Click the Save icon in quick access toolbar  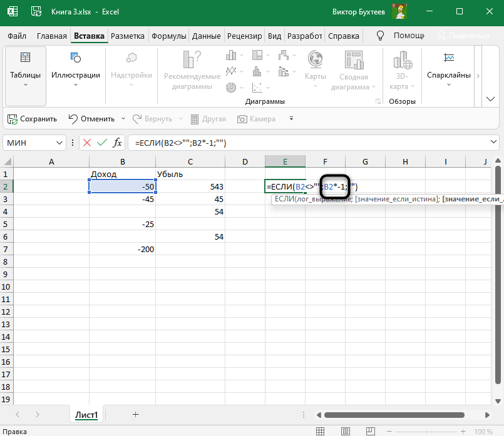coord(12,118)
